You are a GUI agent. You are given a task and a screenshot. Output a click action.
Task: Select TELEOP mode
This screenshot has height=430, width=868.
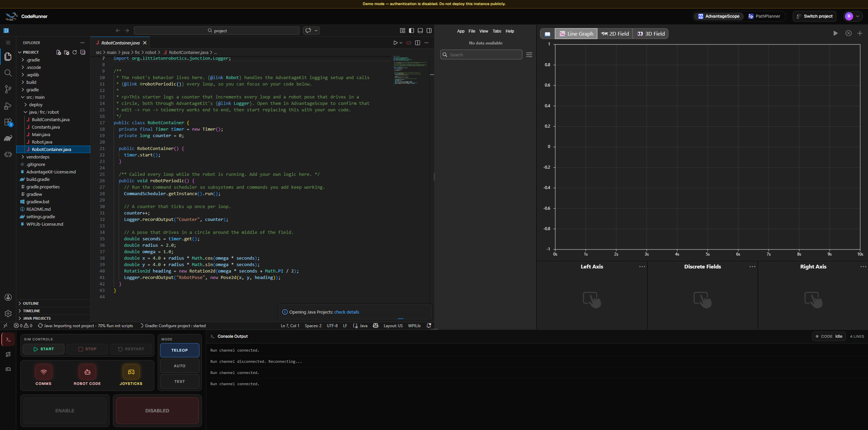(x=179, y=350)
